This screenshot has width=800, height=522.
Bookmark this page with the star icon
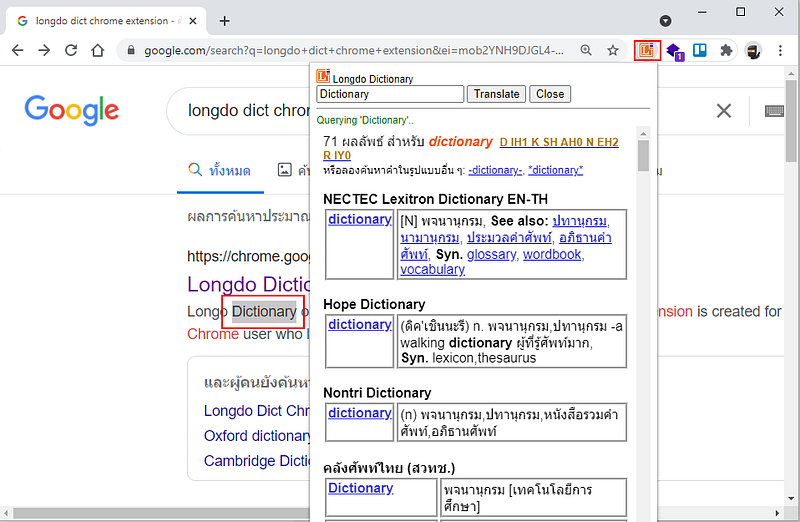613,50
